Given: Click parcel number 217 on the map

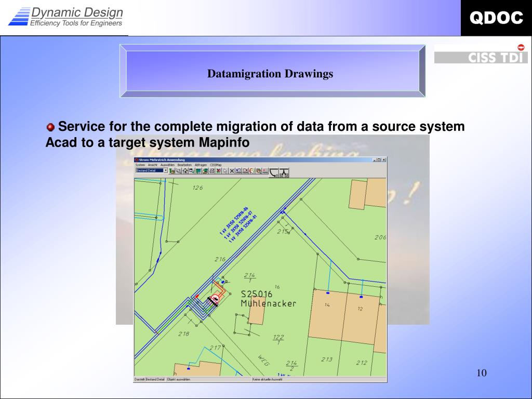Looking at the screenshot, I should (215, 348).
